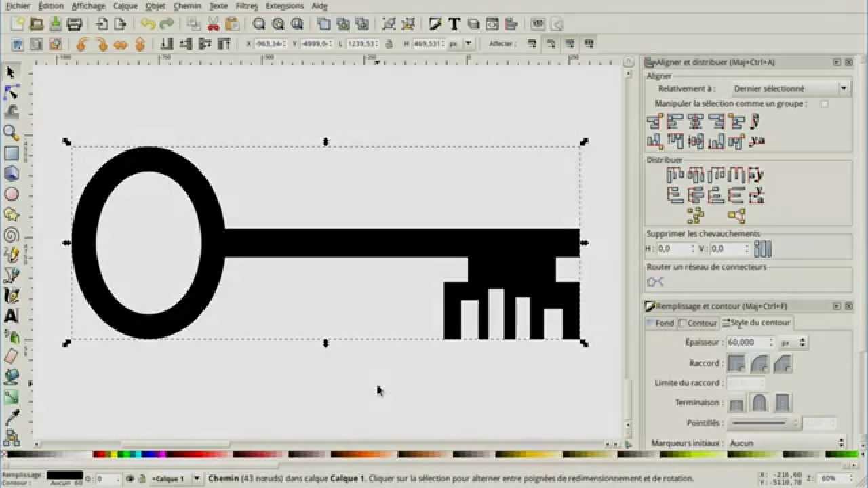
Task: Select the Text tool in toolbox
Action: pos(11,316)
